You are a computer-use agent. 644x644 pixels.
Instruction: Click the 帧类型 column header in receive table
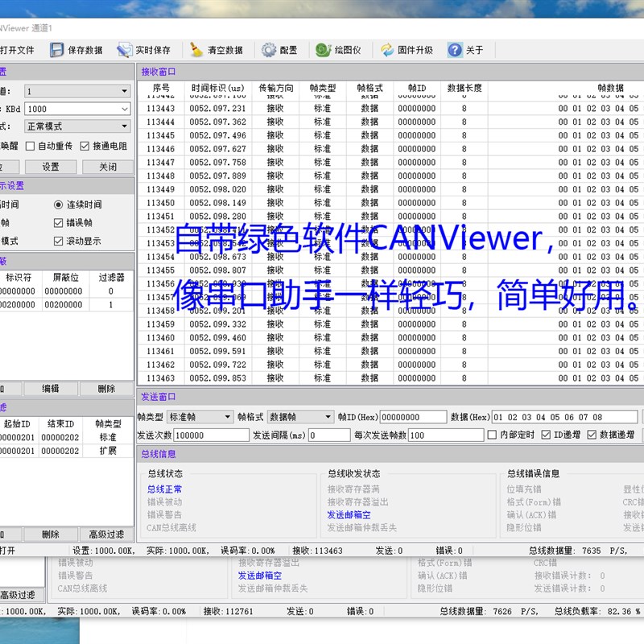pyautogui.click(x=323, y=88)
